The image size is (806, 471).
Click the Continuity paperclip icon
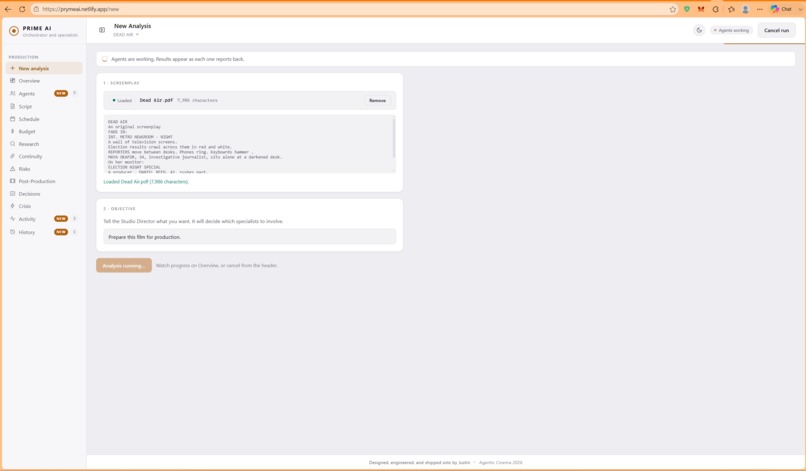(12, 156)
